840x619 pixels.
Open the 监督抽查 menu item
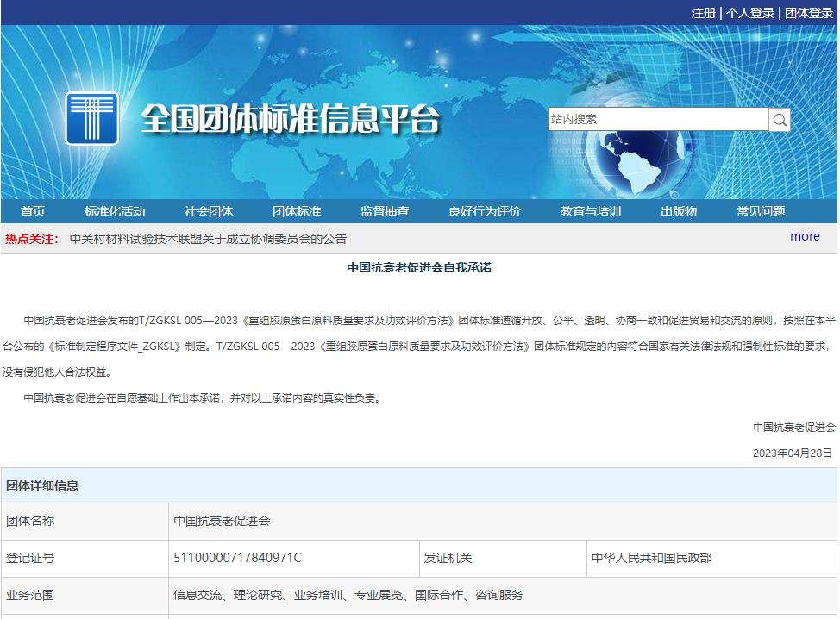[x=385, y=212]
